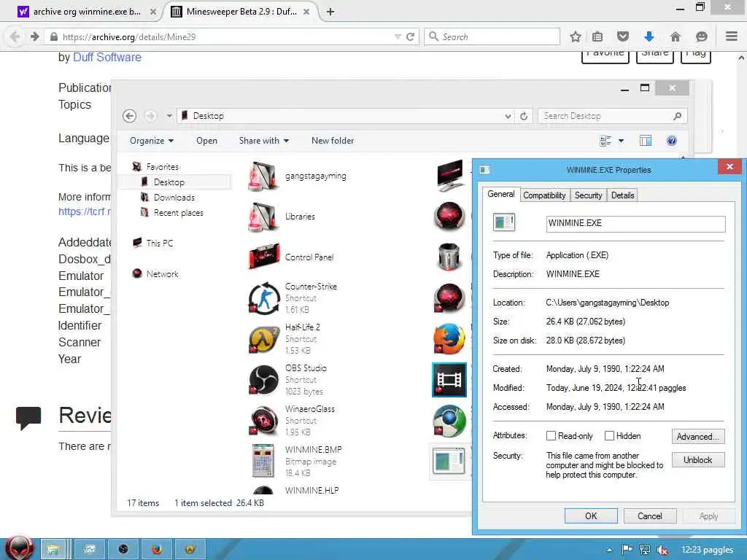Go to Firefox home page icon

(675, 36)
